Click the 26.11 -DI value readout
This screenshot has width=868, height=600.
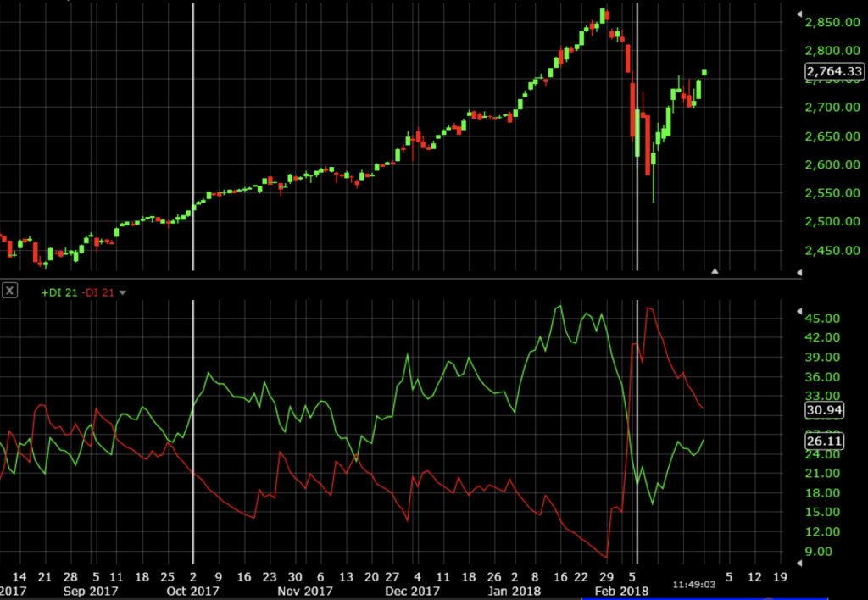(x=823, y=441)
